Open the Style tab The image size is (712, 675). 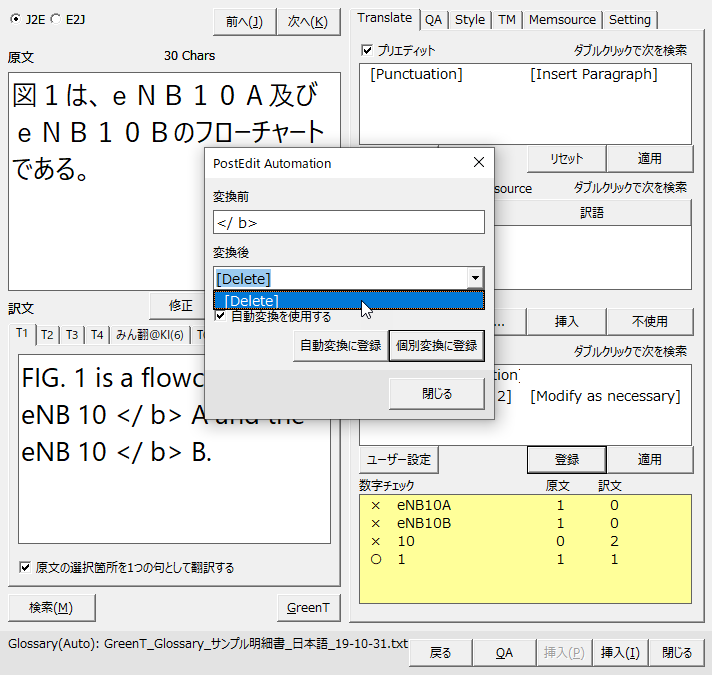470,19
